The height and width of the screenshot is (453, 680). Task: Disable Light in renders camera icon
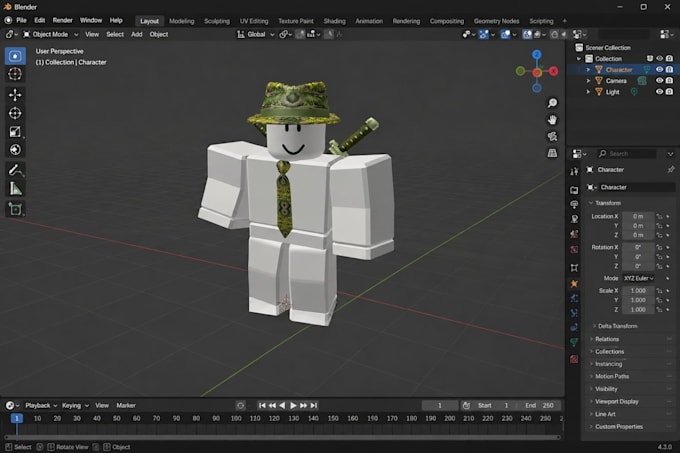670,91
